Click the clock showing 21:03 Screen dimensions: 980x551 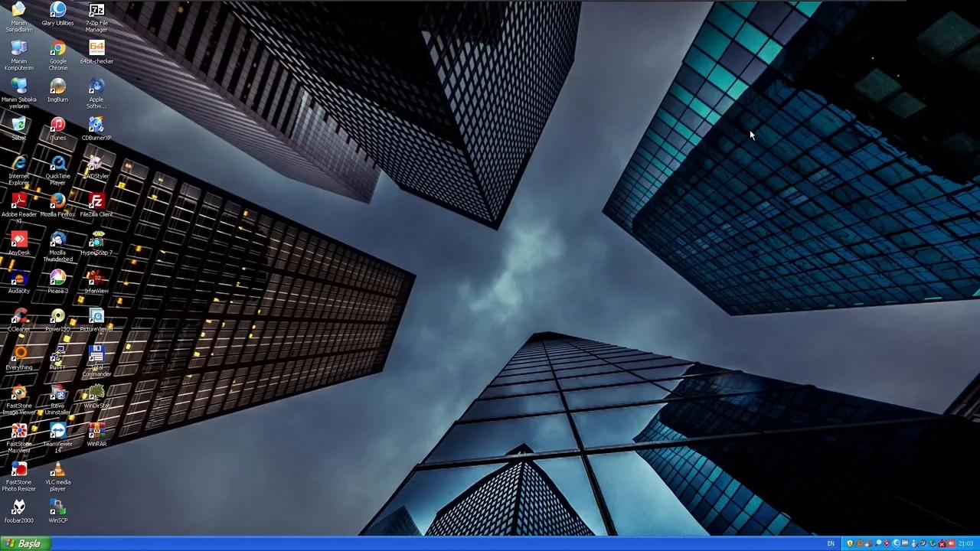pyautogui.click(x=965, y=543)
